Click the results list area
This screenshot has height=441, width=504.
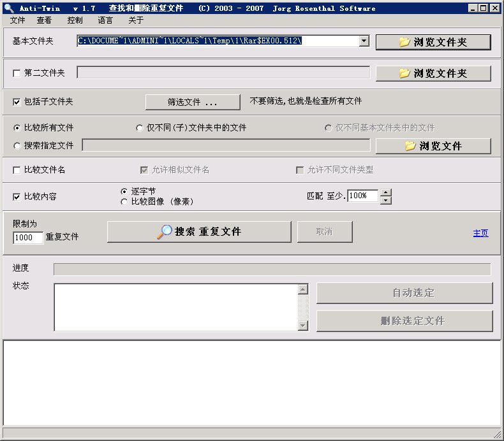tap(251, 383)
